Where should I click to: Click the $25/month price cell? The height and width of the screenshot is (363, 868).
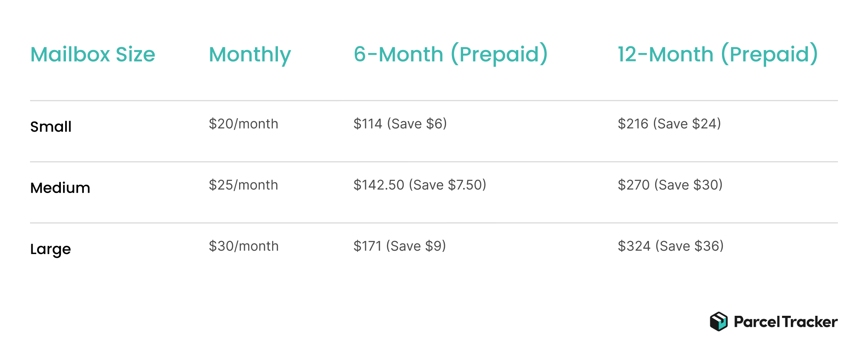[243, 185]
